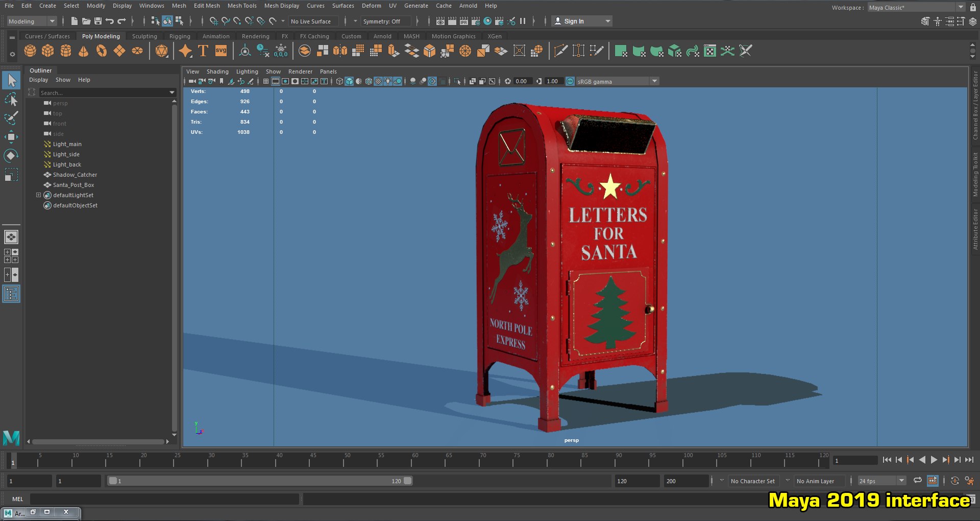The image size is (980, 521).
Task: Create a polygon cone from the shelf
Action: (84, 51)
